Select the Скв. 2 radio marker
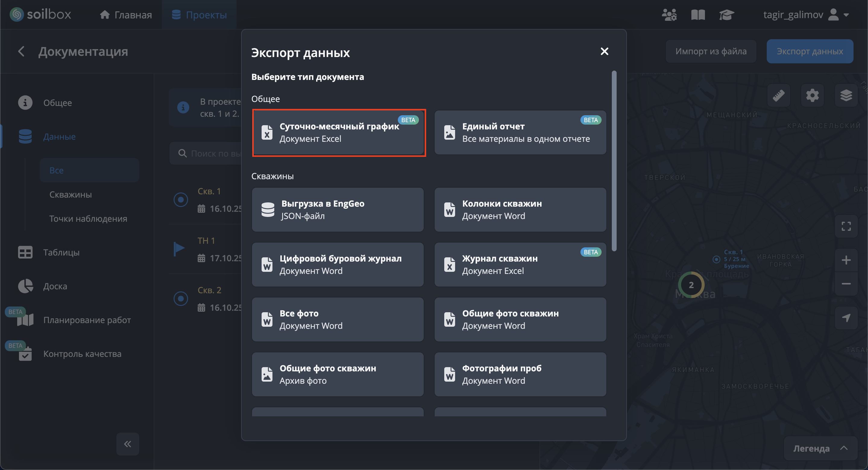 click(181, 299)
